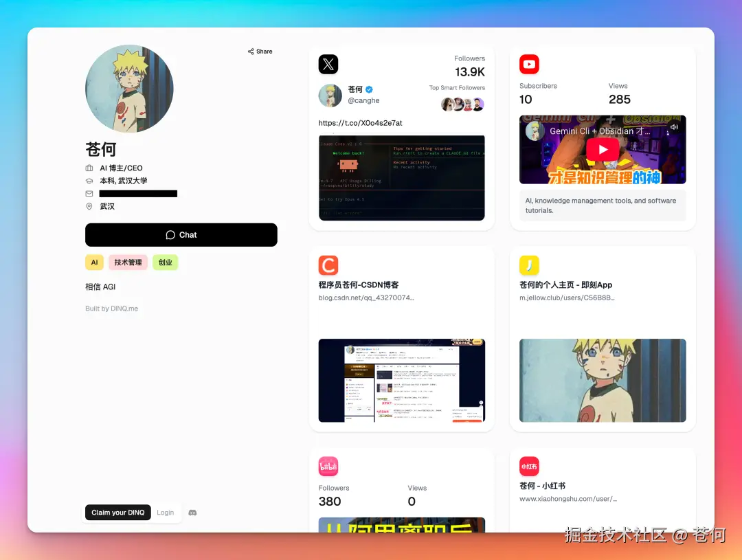Viewport: 742px width, 560px height.
Task: Open the X (Twitter) logo icon
Action: tap(328, 65)
